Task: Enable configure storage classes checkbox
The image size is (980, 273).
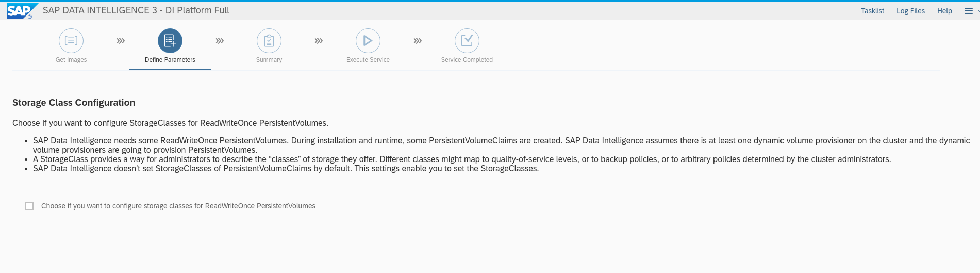Action: tap(29, 206)
